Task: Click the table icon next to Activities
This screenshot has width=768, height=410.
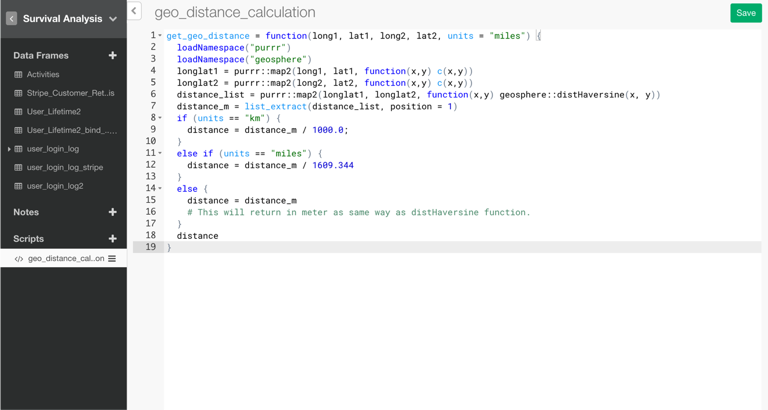Action: click(18, 75)
